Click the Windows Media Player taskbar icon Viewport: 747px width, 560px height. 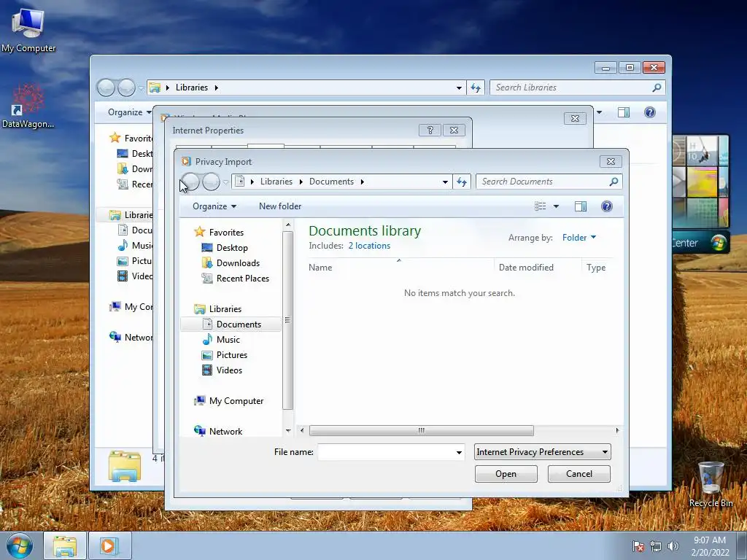(x=109, y=545)
